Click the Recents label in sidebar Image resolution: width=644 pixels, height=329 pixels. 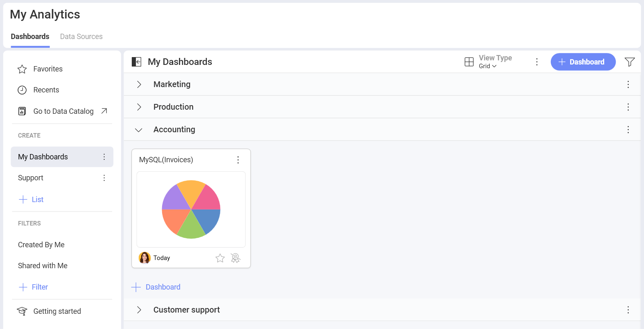[x=46, y=90]
